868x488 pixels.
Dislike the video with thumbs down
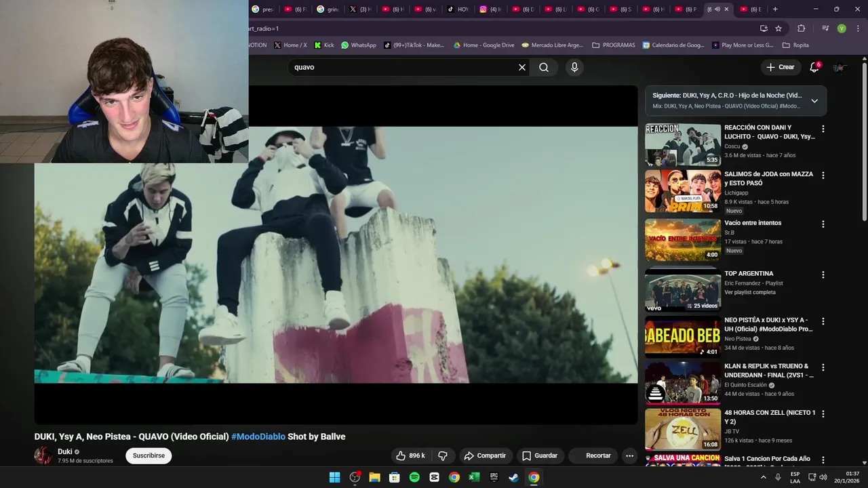(443, 455)
